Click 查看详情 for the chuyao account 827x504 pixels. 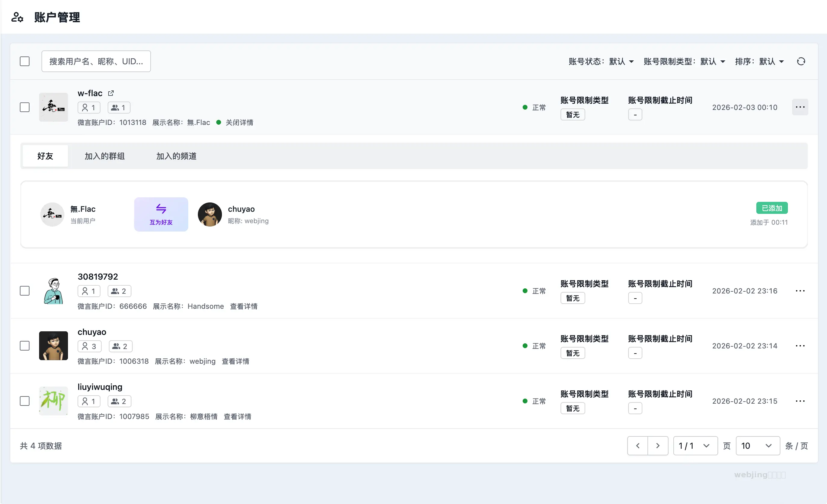(235, 362)
